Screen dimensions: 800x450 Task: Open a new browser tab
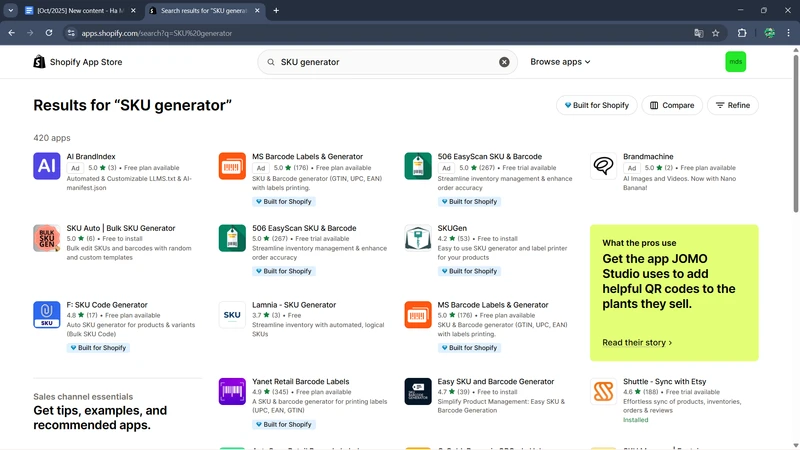[276, 10]
